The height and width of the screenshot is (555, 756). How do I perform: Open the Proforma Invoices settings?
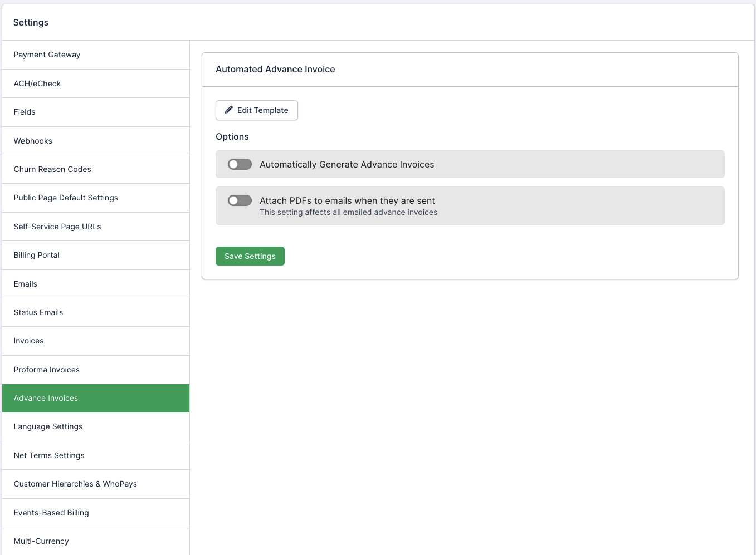(47, 370)
